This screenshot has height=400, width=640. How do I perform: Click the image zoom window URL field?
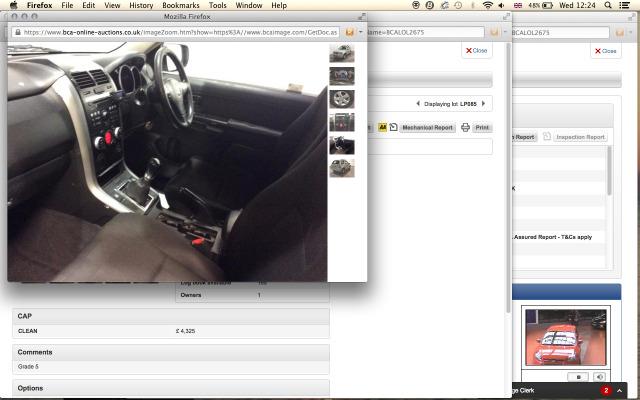[x=176, y=32]
